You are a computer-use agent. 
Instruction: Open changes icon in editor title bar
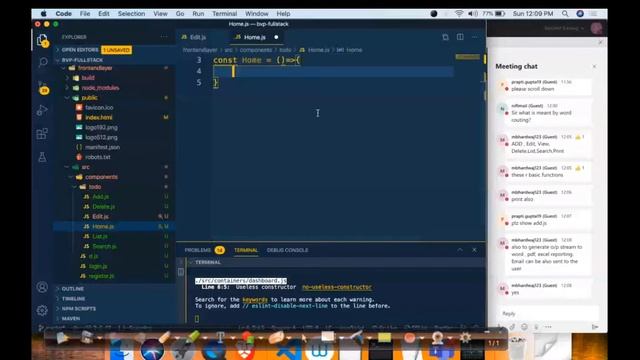445,37
